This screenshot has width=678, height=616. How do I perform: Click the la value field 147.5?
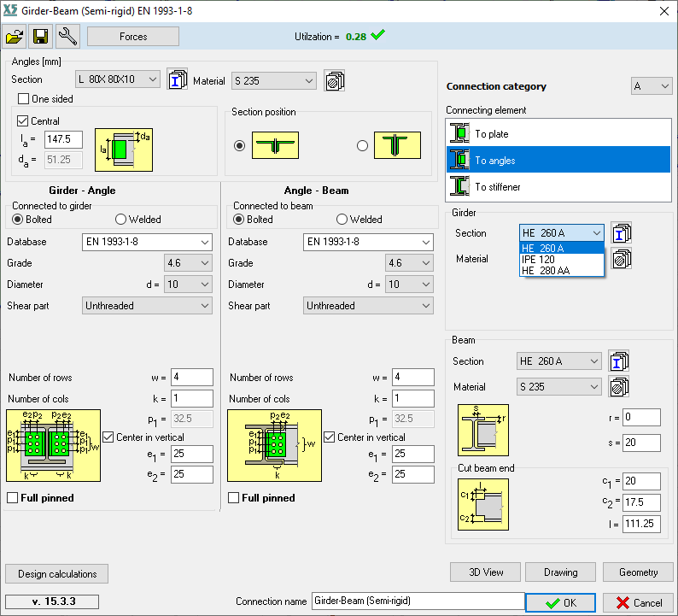pyautogui.click(x=63, y=139)
